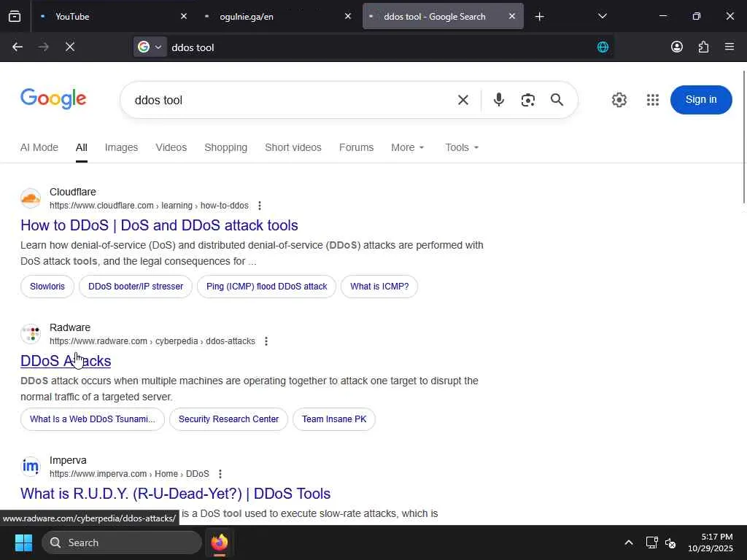Click the Windows taskbar Search box
The image size is (747, 560).
click(x=122, y=542)
